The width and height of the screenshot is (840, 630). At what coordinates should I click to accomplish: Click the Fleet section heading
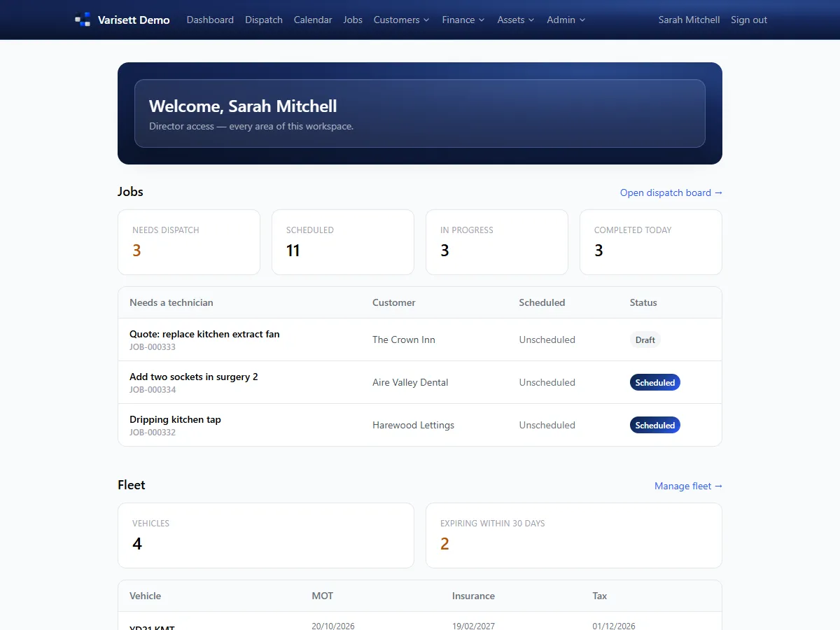[132, 485]
